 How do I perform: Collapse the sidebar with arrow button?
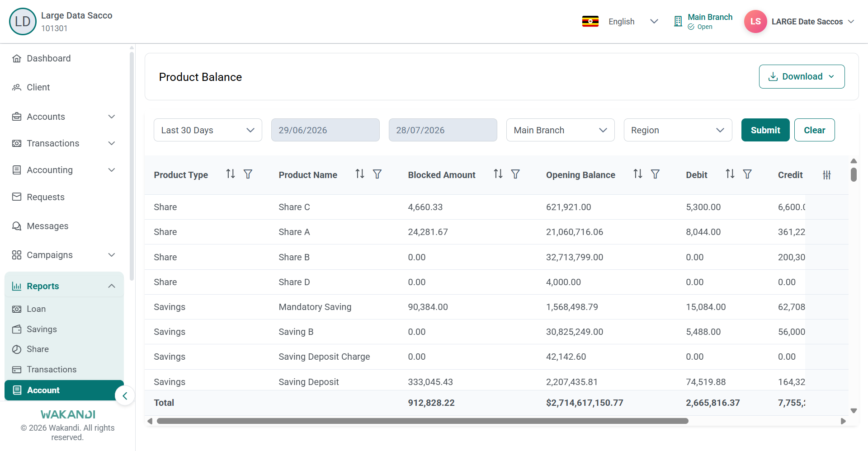coord(125,396)
